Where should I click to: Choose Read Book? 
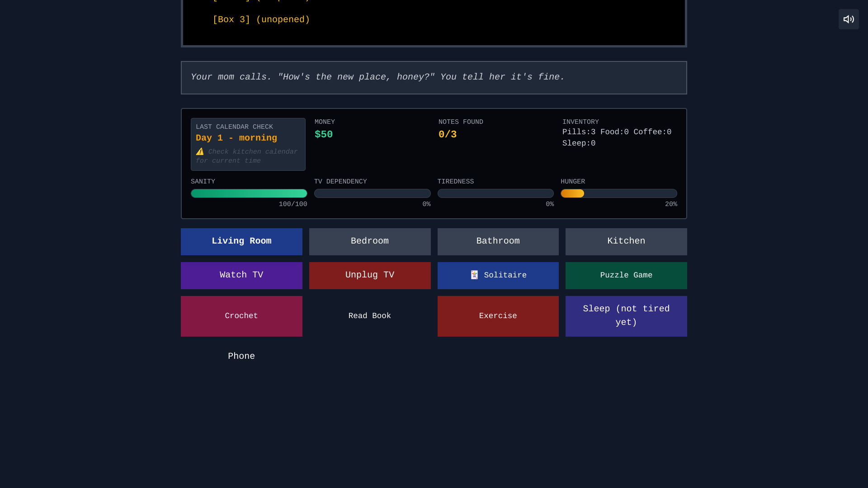pyautogui.click(x=370, y=316)
